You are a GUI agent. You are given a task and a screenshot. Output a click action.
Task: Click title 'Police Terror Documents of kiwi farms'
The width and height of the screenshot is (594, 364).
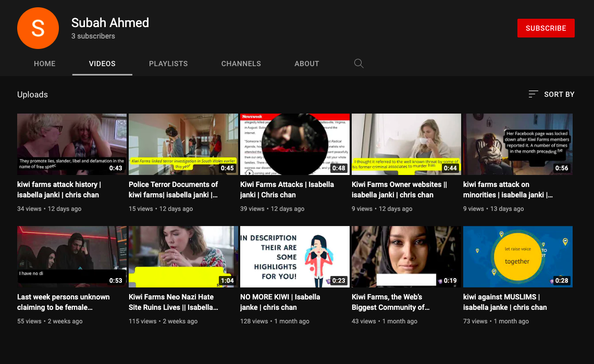point(174,190)
